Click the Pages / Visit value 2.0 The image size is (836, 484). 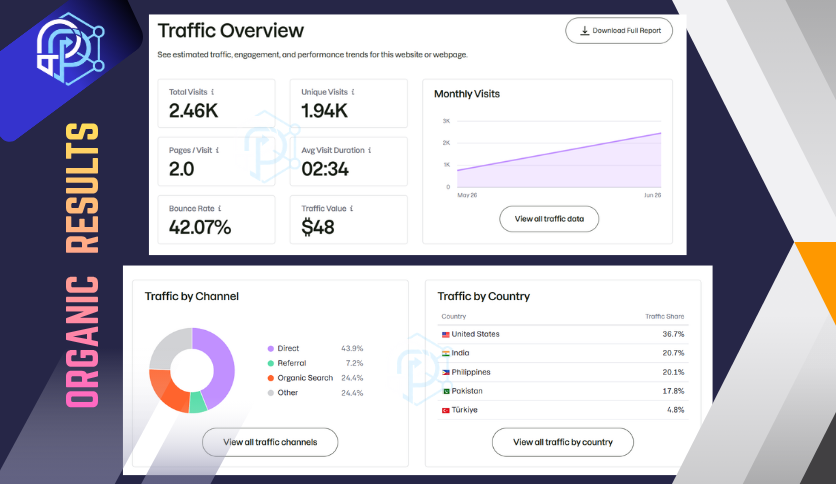click(181, 170)
